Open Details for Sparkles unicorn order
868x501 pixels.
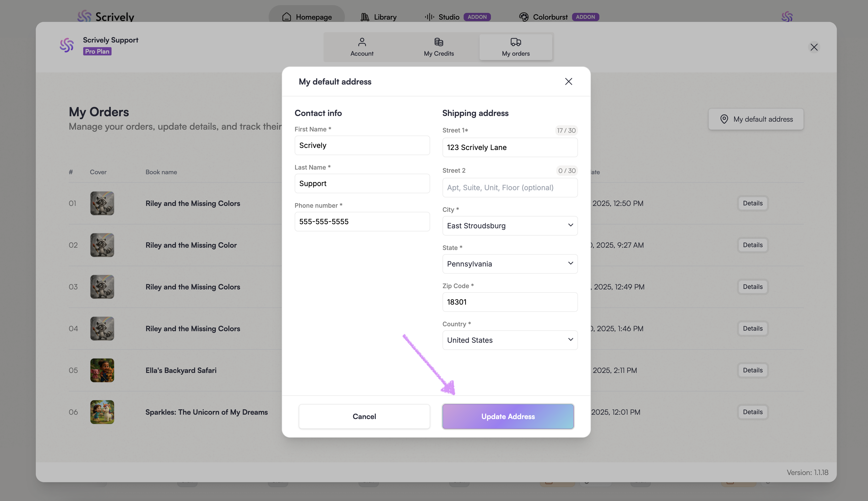pos(752,412)
